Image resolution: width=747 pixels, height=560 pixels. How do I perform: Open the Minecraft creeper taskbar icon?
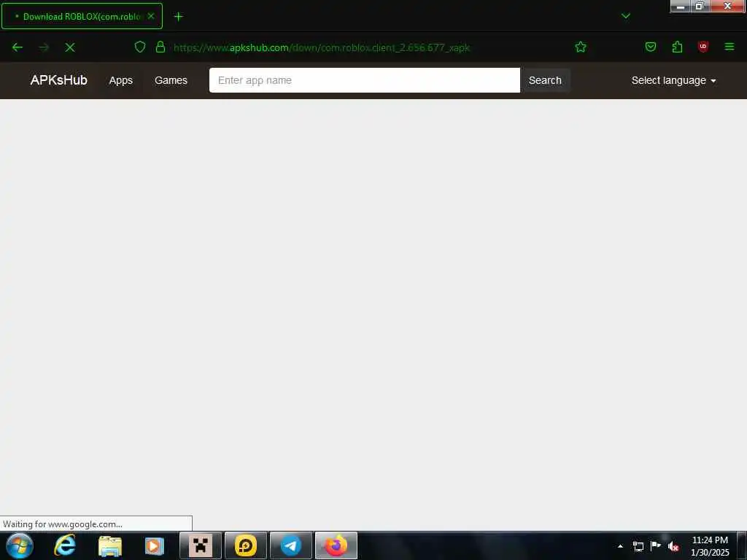pyautogui.click(x=201, y=545)
